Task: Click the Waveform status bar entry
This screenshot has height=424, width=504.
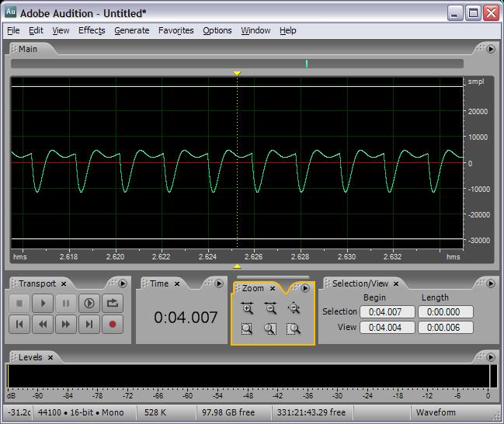Action: coord(436,412)
